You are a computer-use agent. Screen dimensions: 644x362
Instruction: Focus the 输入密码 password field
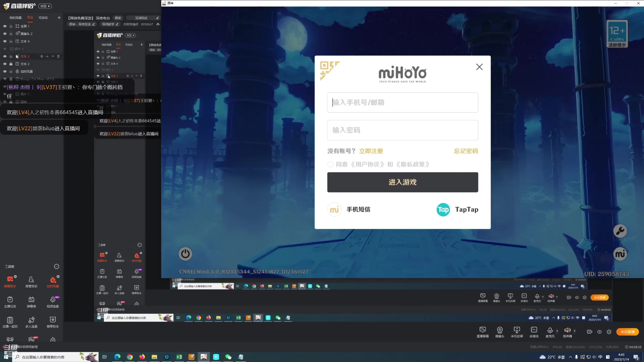(402, 130)
